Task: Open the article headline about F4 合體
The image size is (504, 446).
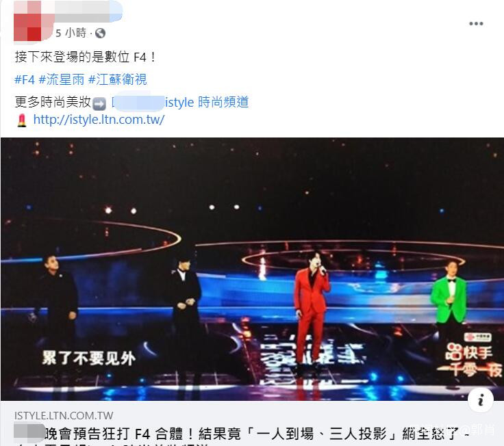Action: point(241,434)
